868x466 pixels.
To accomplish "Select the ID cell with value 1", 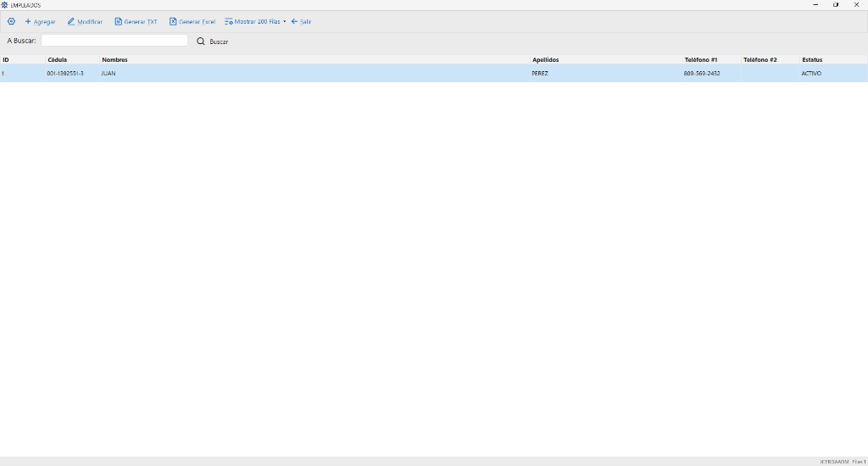I will (23, 73).
